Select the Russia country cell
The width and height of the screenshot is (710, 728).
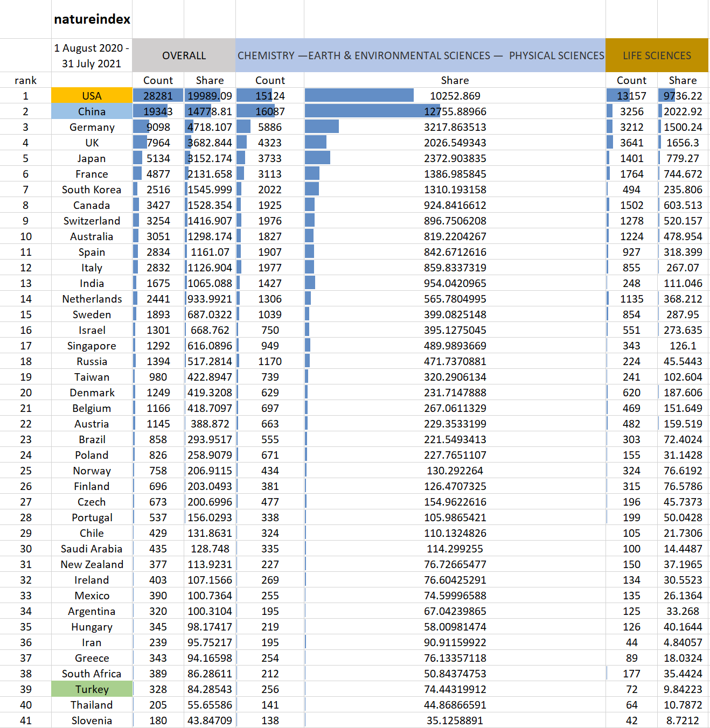pyautogui.click(x=92, y=361)
